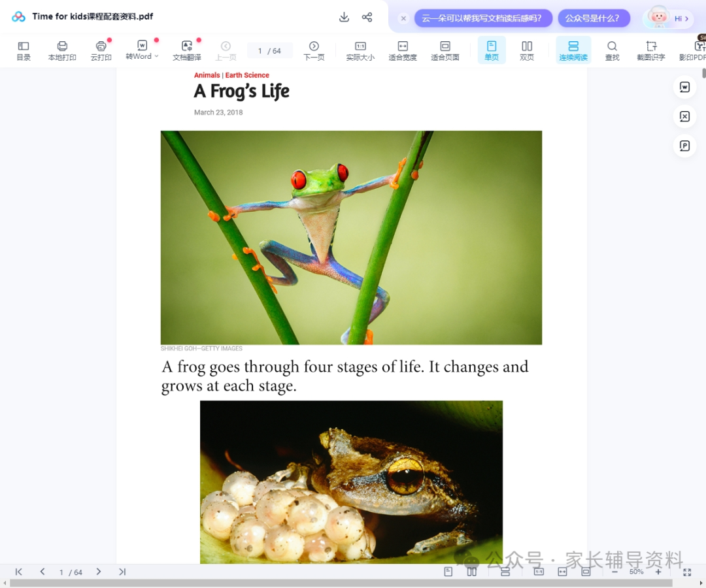The height and width of the screenshot is (588, 706).
Task: Click the 影印PDF tool in toolbar
Action: pyautogui.click(x=692, y=50)
